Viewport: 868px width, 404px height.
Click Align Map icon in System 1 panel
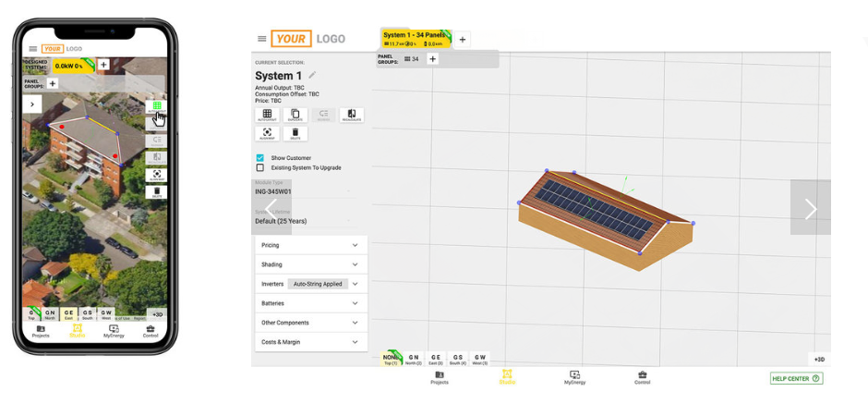268,133
